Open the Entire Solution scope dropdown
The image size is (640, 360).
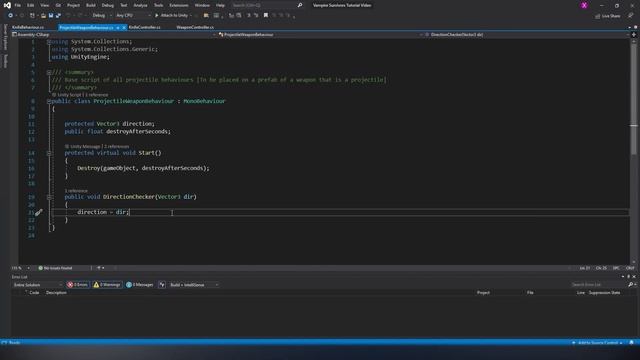pos(37,285)
